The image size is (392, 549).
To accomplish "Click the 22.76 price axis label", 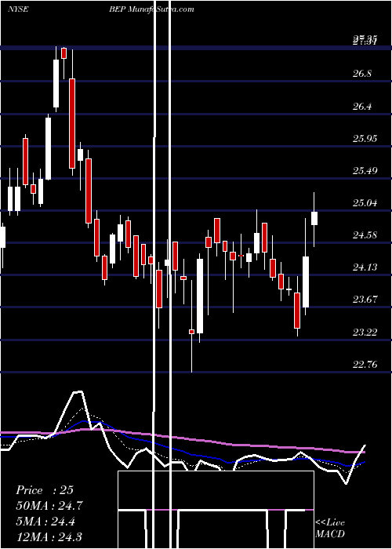I will 365,365.
